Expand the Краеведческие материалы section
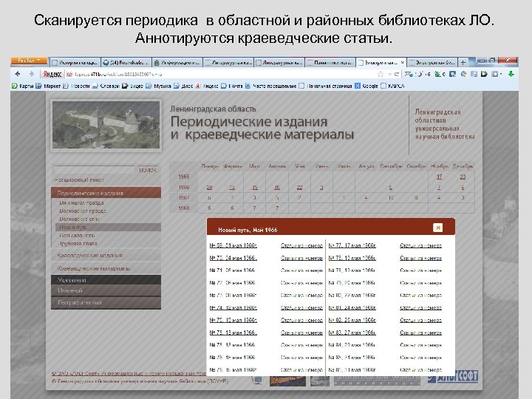This screenshot has width=532, height=399. 106,268
